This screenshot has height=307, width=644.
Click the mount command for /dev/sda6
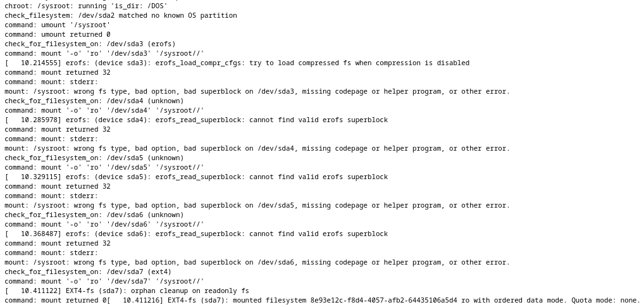pyautogui.click(x=104, y=224)
